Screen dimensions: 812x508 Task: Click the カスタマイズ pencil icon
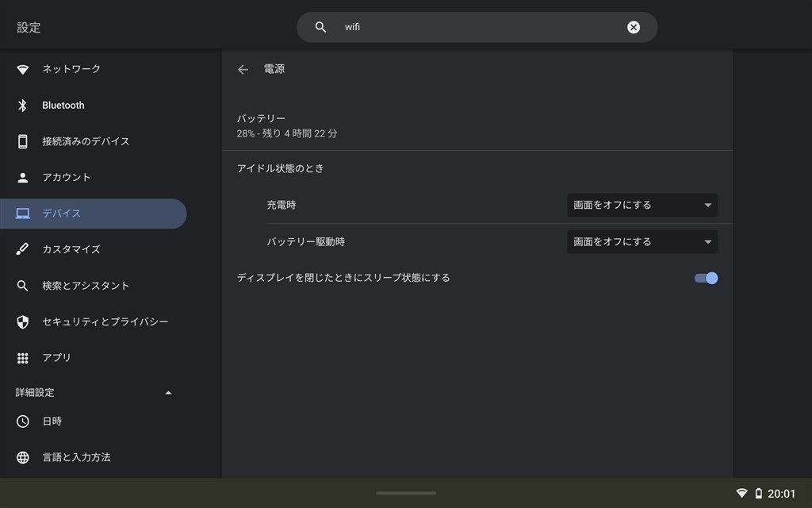(x=22, y=249)
